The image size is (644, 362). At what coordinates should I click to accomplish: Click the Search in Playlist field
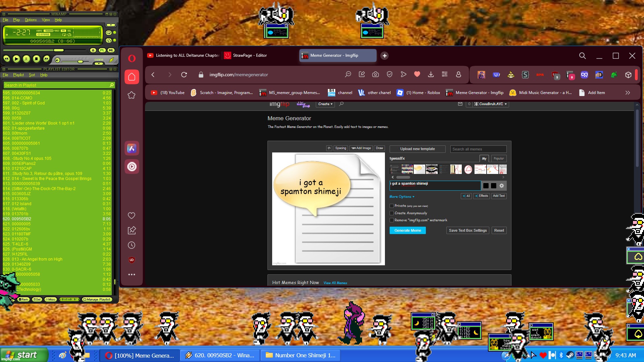point(59,85)
